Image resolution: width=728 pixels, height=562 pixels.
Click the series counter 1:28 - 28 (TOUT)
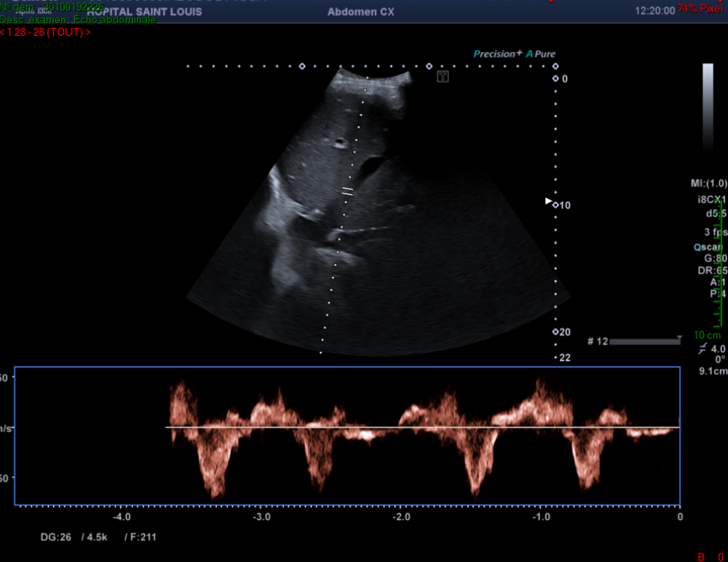[x=45, y=32]
